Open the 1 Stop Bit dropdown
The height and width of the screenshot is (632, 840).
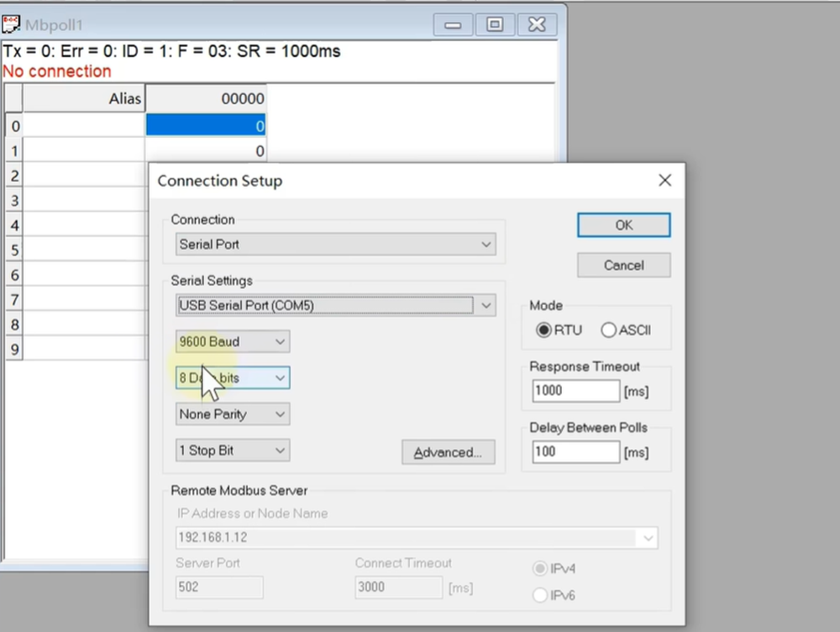tap(233, 450)
